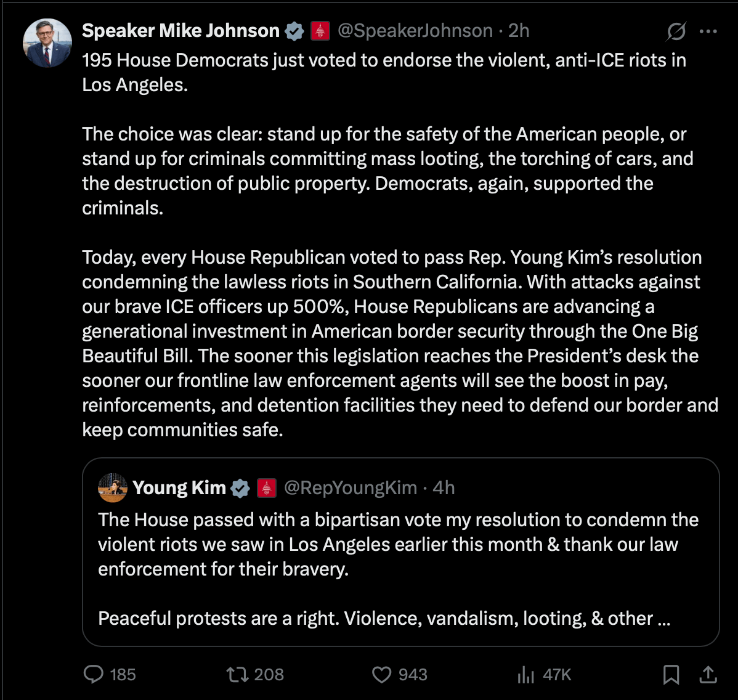738x700 pixels.
Task: Click the blue verified badge next to Mike Johnson
Action: [294, 31]
